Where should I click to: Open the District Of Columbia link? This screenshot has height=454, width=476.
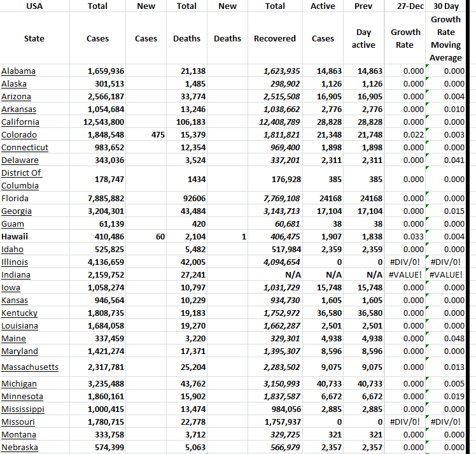click(x=21, y=179)
